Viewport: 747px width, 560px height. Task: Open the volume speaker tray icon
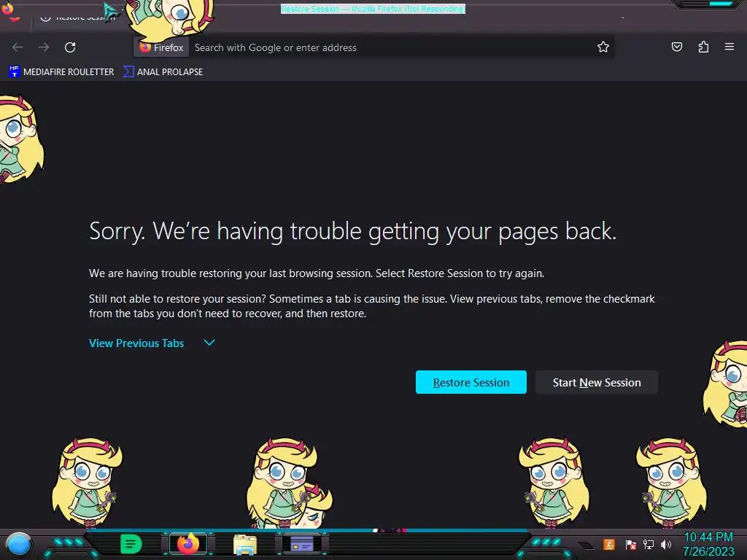tap(666, 545)
